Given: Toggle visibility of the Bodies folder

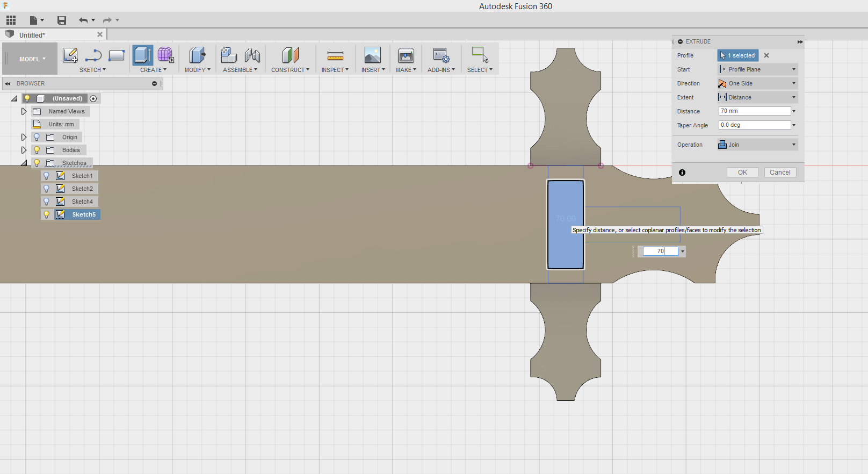Looking at the screenshot, I should [x=37, y=150].
